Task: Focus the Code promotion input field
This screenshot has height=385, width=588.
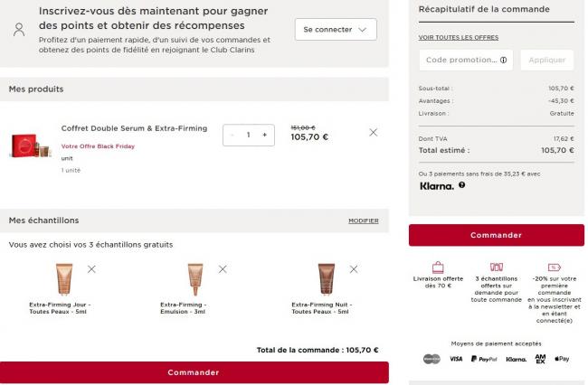Action: click(459, 61)
